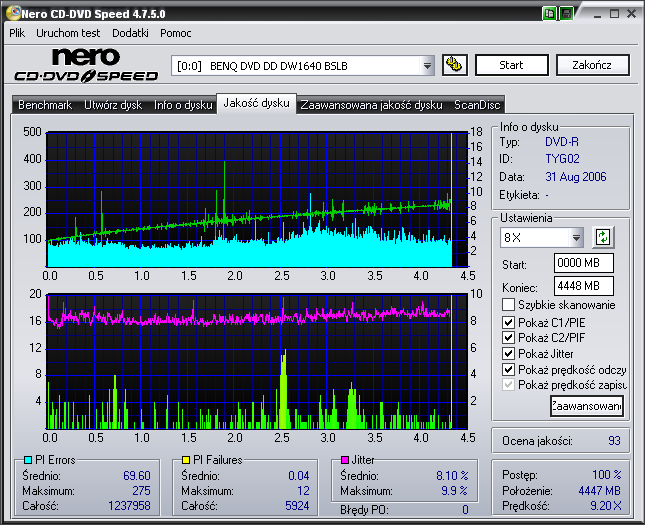Viewport: 645px width, 525px height.
Task: Switch to the Benchmark tab
Action: (x=45, y=105)
